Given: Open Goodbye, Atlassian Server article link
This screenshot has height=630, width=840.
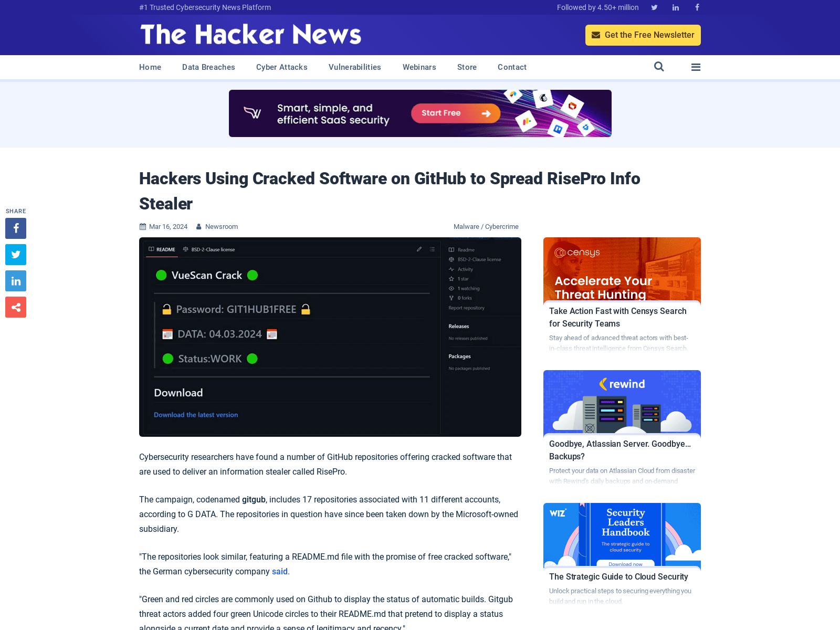Looking at the screenshot, I should [620, 450].
